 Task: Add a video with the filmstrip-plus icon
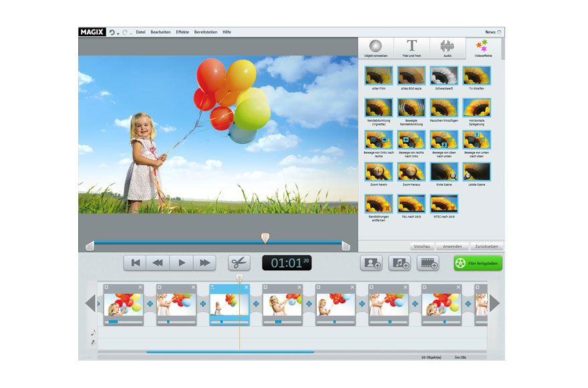click(x=428, y=263)
